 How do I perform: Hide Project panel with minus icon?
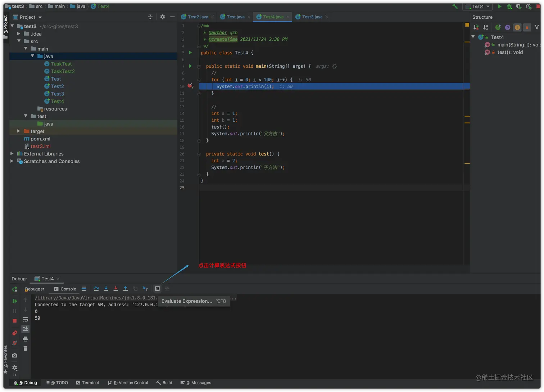click(x=172, y=17)
